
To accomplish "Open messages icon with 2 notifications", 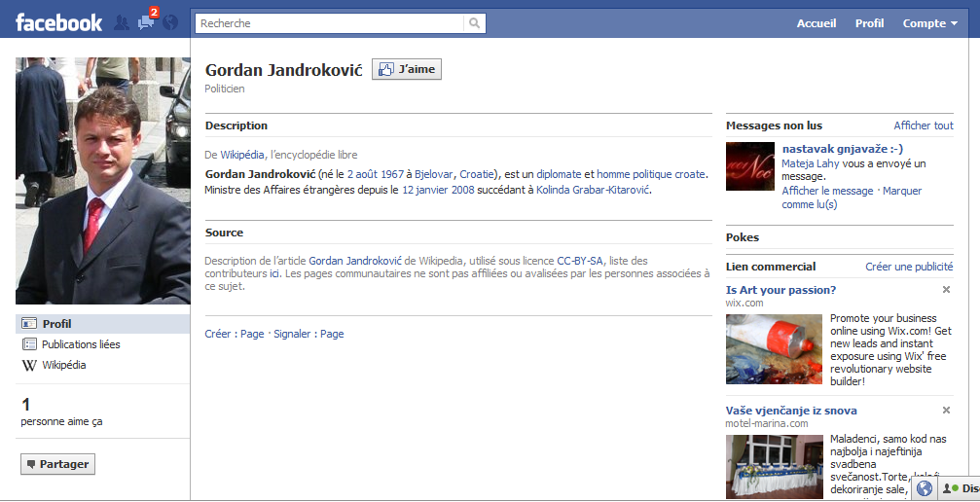I will click(146, 22).
